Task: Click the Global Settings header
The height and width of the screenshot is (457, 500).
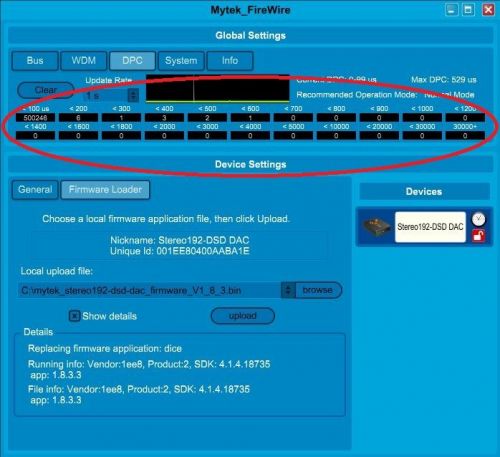Action: (250, 36)
